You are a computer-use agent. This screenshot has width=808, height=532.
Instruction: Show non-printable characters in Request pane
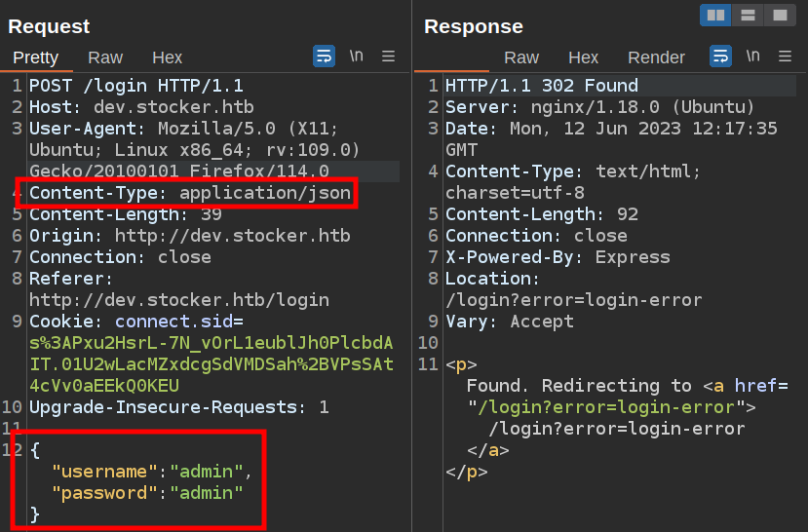coord(357,57)
